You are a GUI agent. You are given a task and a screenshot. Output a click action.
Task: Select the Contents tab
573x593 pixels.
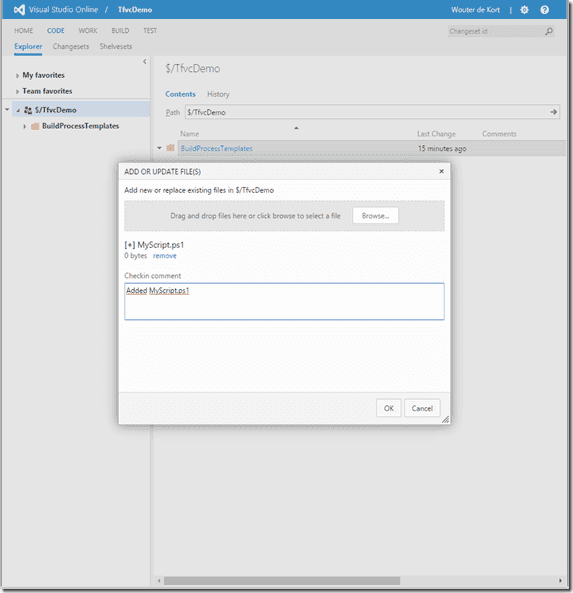180,94
